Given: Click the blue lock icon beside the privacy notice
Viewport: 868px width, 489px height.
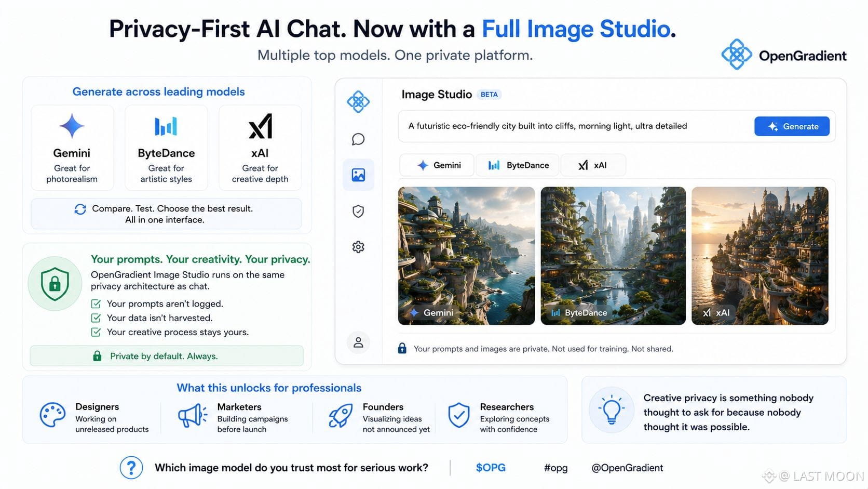Looking at the screenshot, I should click(x=402, y=348).
